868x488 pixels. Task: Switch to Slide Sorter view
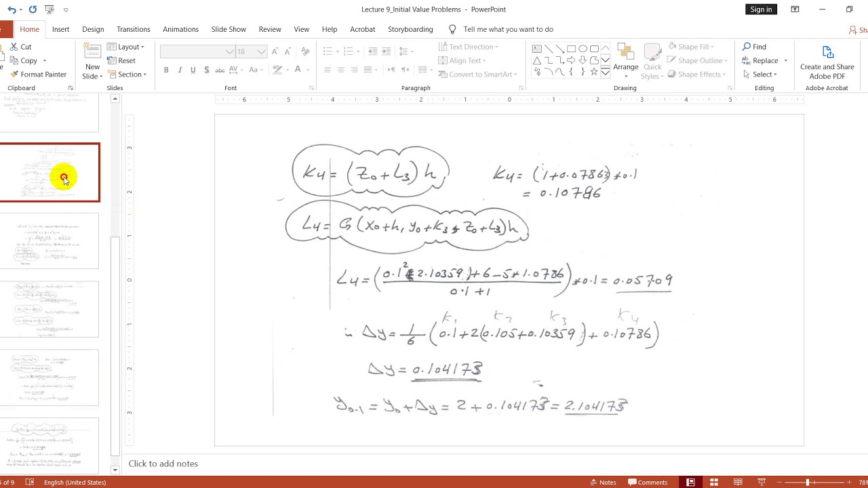pyautogui.click(x=714, y=483)
